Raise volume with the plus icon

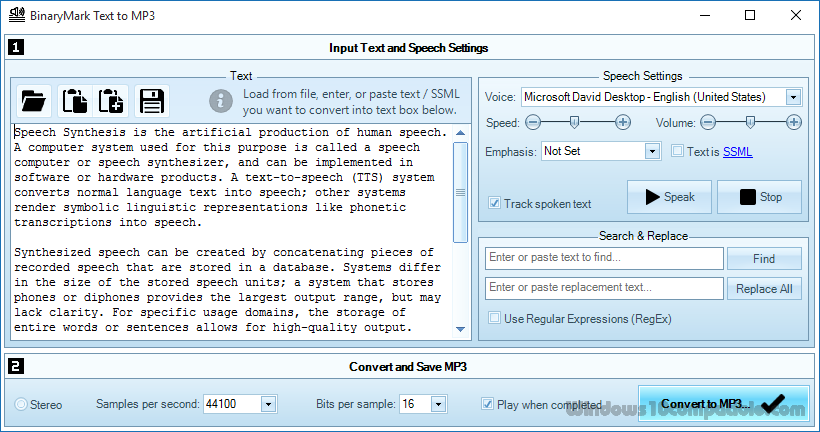pyautogui.click(x=793, y=122)
